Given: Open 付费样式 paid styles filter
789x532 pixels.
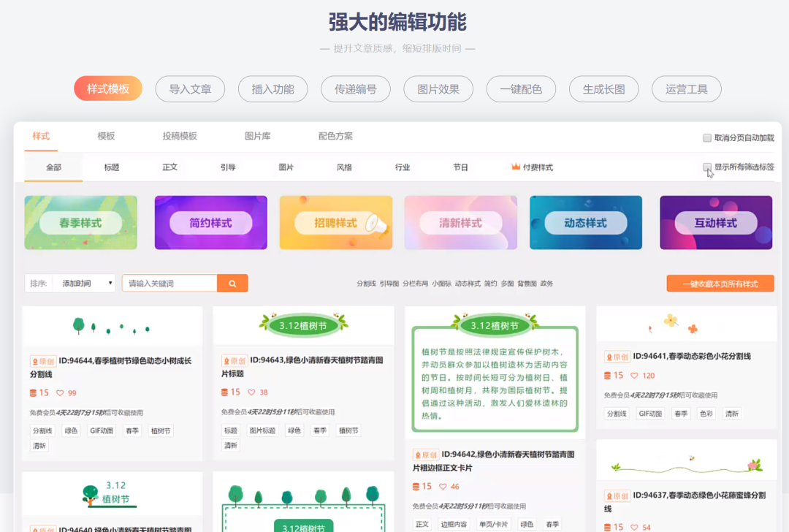Looking at the screenshot, I should [x=533, y=167].
